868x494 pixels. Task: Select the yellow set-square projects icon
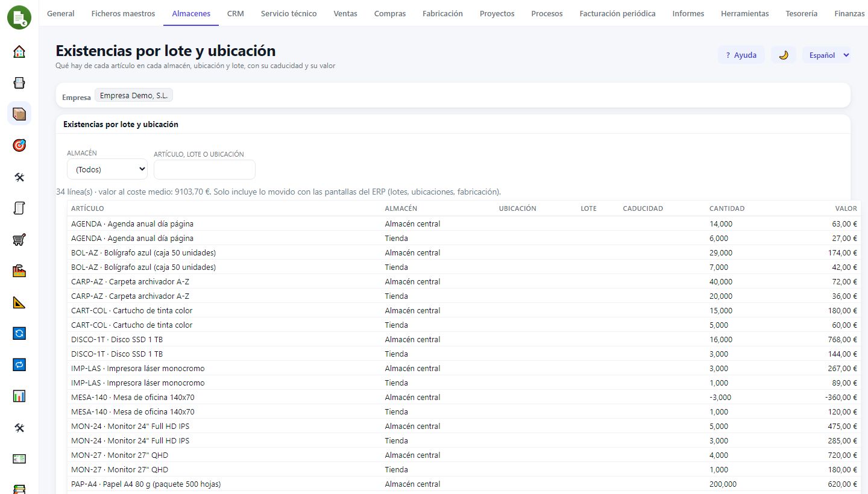[x=19, y=302]
